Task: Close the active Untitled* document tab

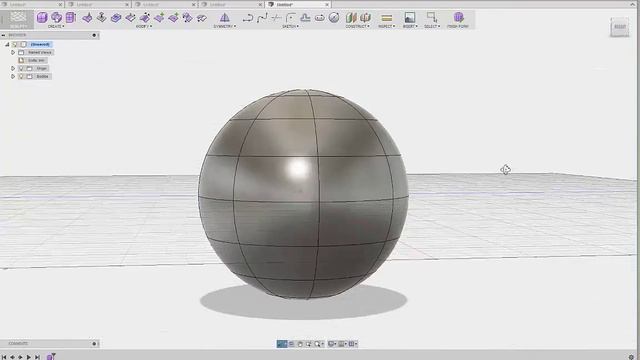Action: point(327,4)
